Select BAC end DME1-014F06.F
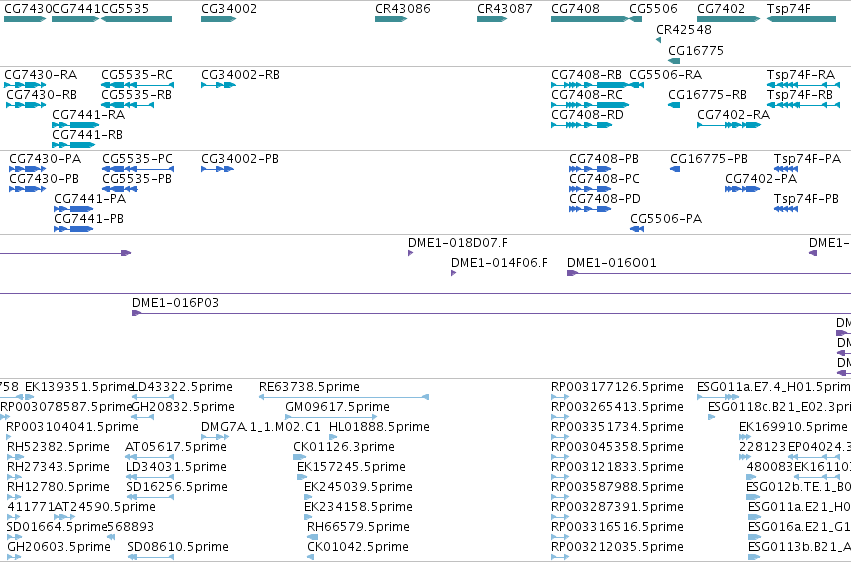 click(499, 263)
